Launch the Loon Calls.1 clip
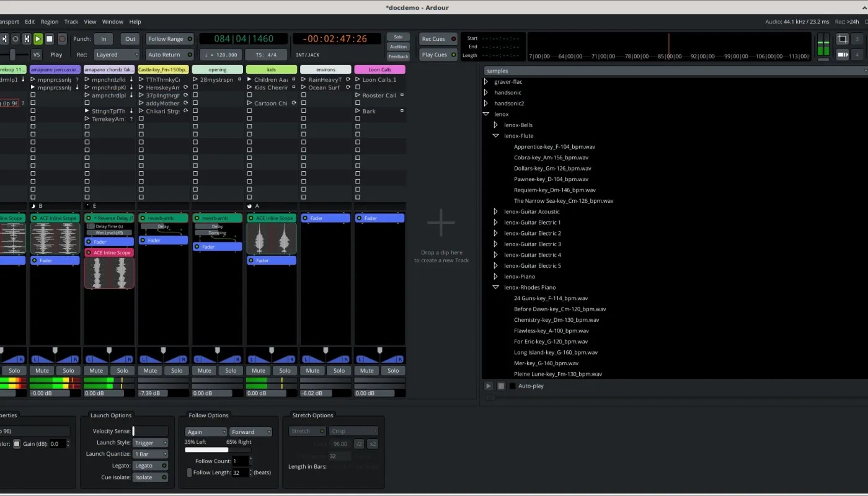 358,79
